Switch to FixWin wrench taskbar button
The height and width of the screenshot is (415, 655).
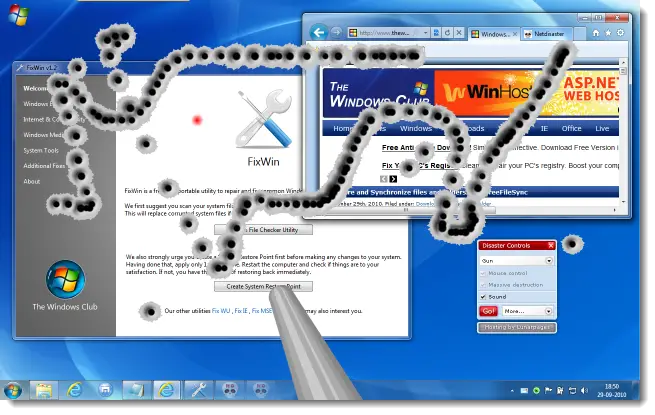[198, 390]
